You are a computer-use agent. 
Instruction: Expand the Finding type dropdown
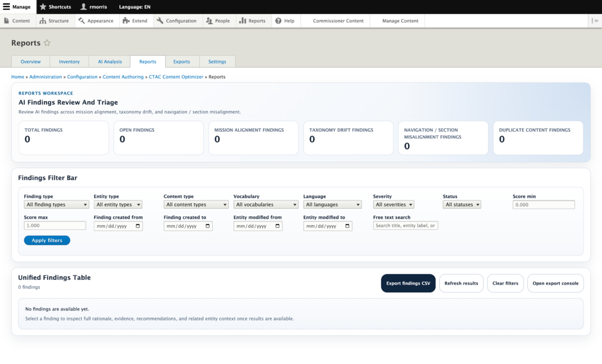point(56,205)
